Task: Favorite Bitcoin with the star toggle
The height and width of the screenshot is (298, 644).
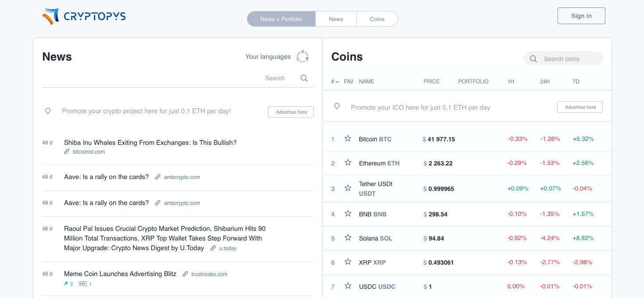Action: [x=348, y=139]
